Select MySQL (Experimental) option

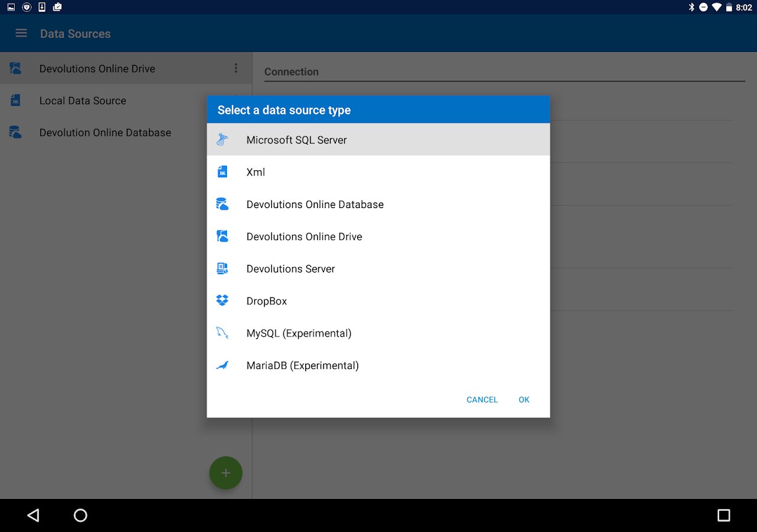click(x=378, y=333)
